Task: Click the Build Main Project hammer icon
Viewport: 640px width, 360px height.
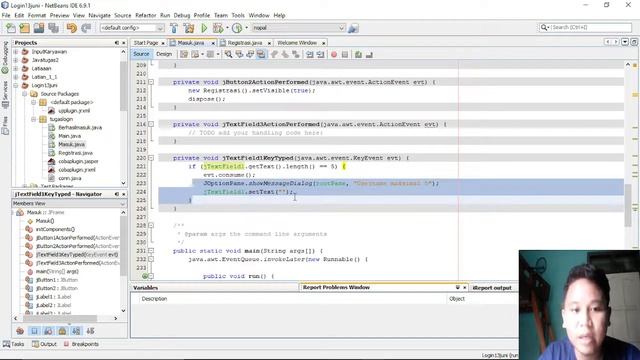Action: (x=174, y=28)
